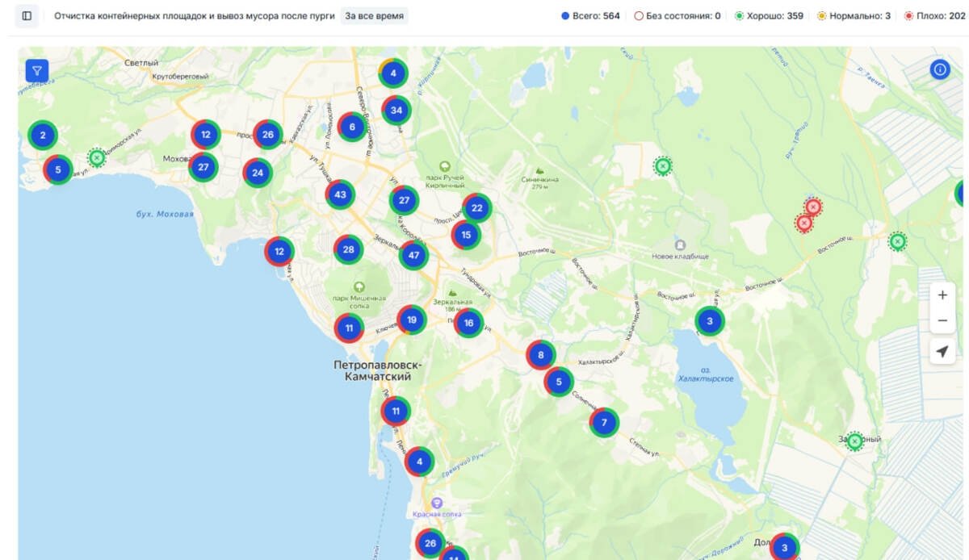
Task: Toggle the 'Плохо: 202' status filter
Action: 935,16
